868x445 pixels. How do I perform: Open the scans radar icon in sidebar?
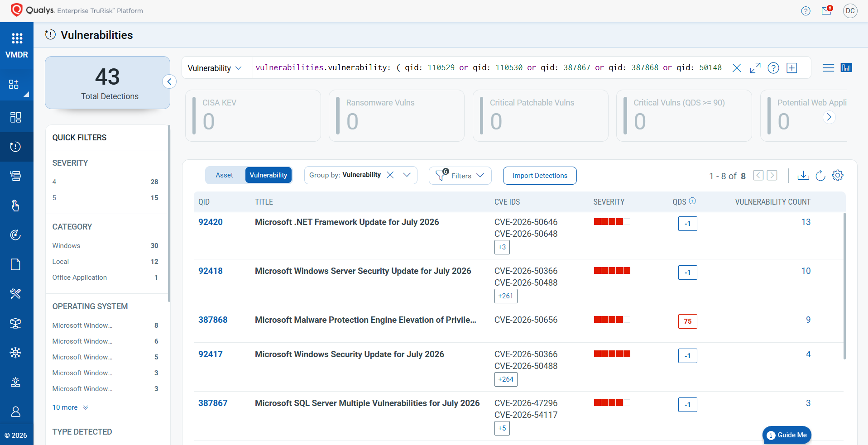pos(15,235)
